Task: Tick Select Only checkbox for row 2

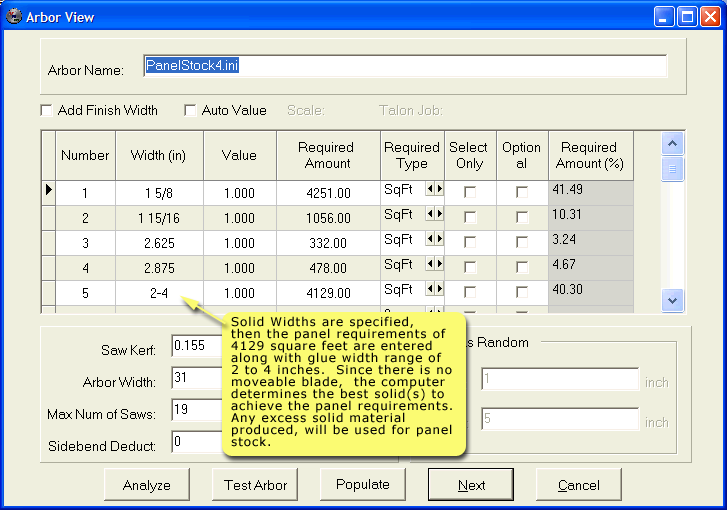Action: (x=470, y=217)
